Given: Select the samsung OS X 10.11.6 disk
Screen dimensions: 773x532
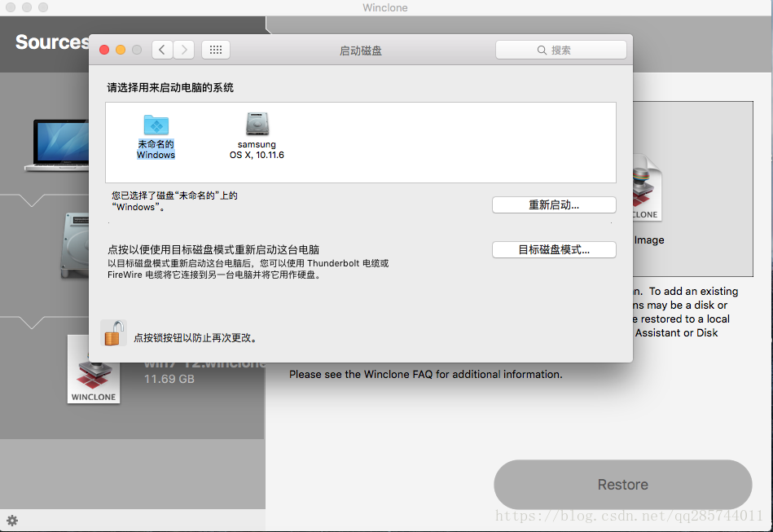Looking at the screenshot, I should tap(257, 125).
